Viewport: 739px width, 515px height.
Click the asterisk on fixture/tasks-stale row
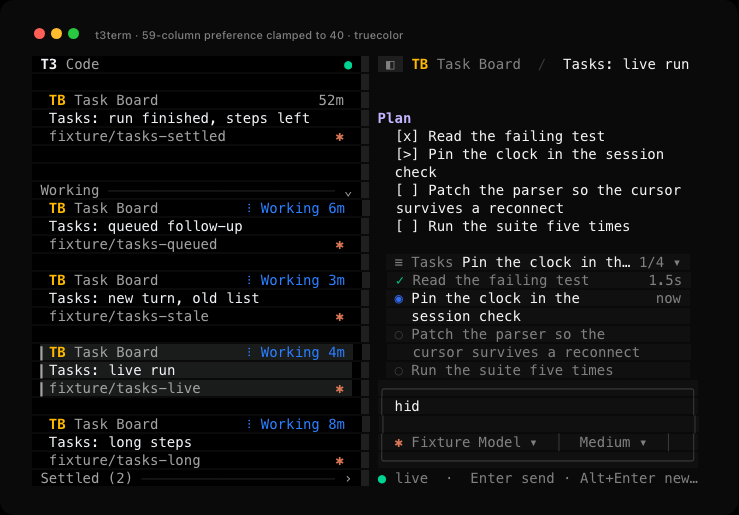pyautogui.click(x=339, y=317)
